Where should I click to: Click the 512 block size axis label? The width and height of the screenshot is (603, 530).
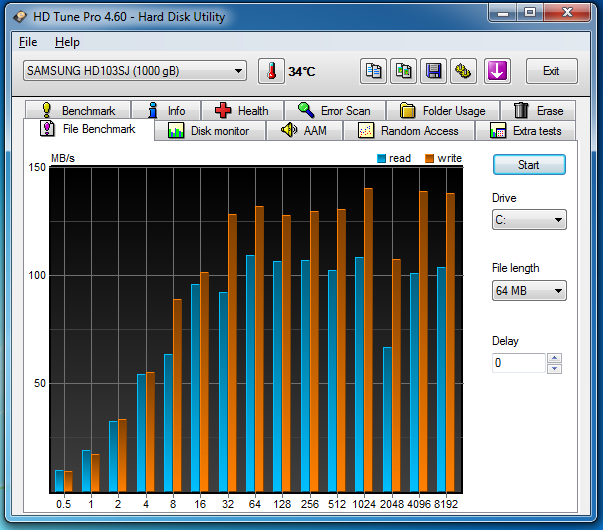point(337,504)
